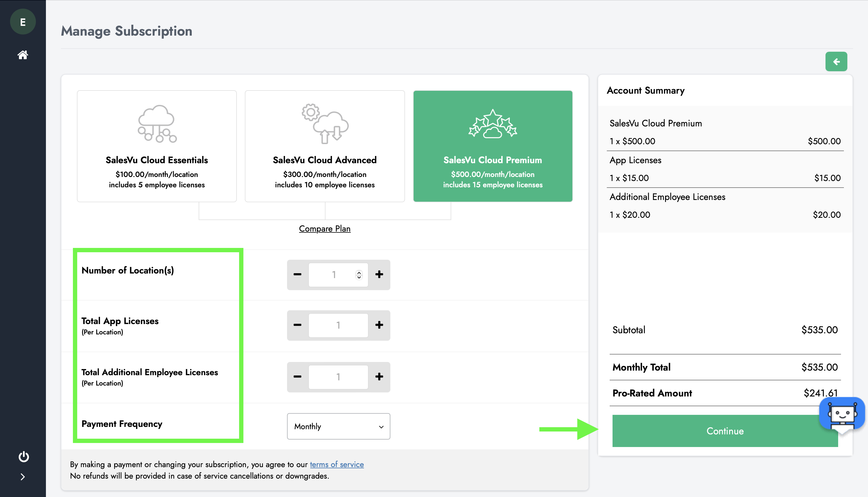
Task: Click the home icon in the sidebar
Action: click(22, 55)
